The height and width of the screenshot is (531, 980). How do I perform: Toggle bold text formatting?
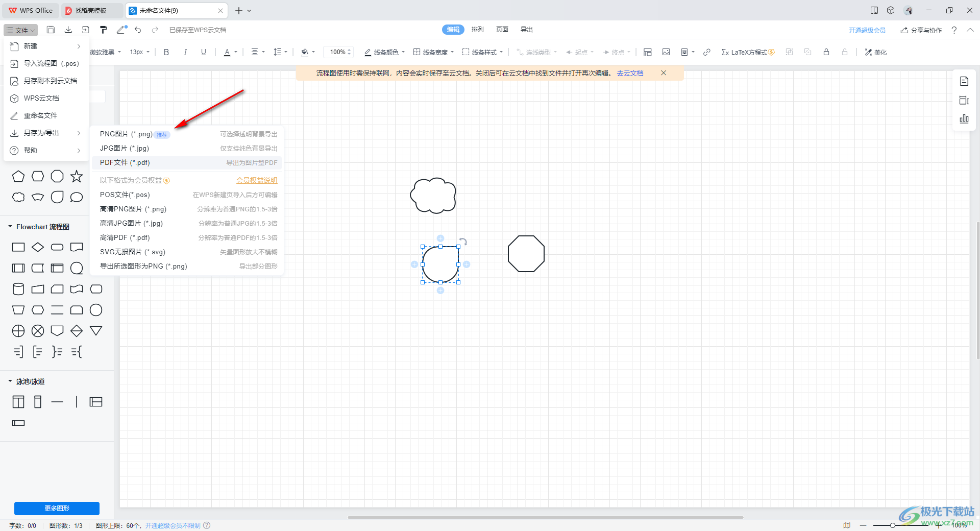[166, 52]
